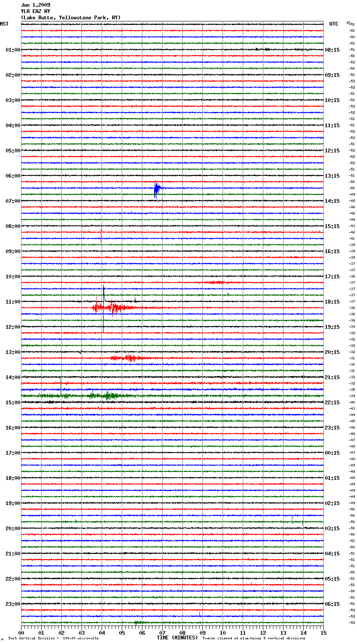Select the 11:00 MST row label

13,302
